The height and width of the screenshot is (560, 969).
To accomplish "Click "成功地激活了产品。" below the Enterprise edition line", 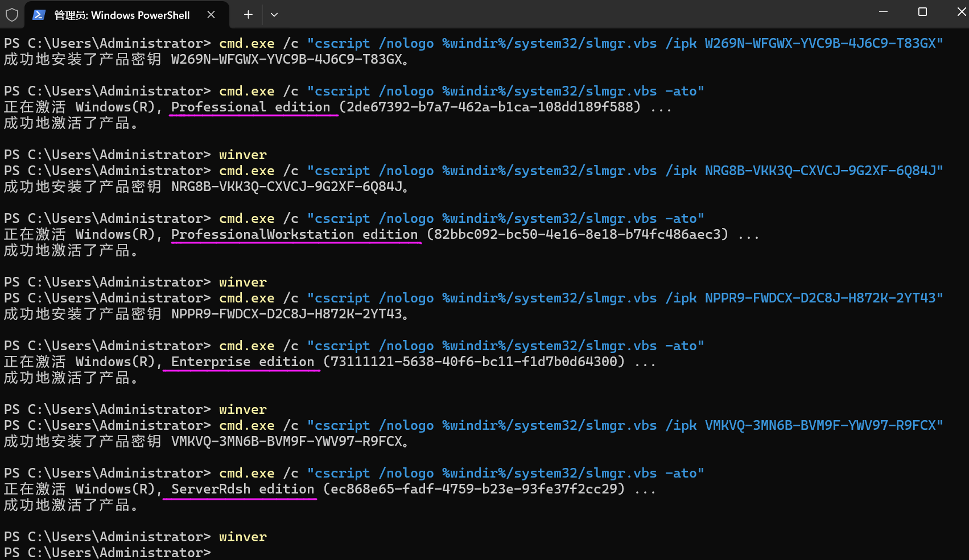I will [71, 378].
